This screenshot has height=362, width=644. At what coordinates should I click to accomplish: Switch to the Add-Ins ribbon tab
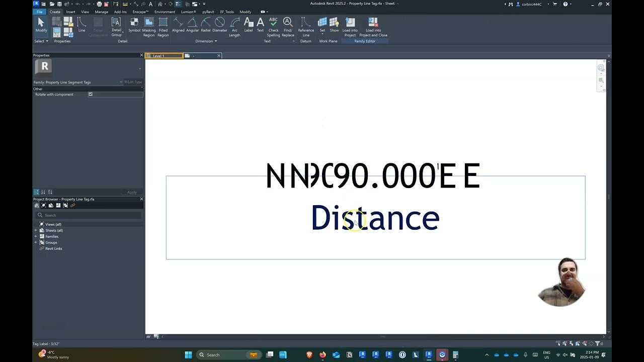[x=120, y=12]
